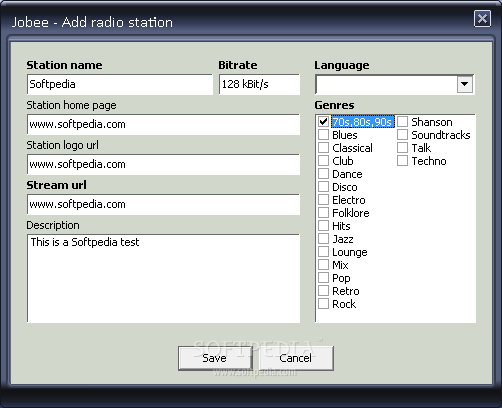Close the Add radio station dialog
This screenshot has height=408, width=502.
[482, 19]
